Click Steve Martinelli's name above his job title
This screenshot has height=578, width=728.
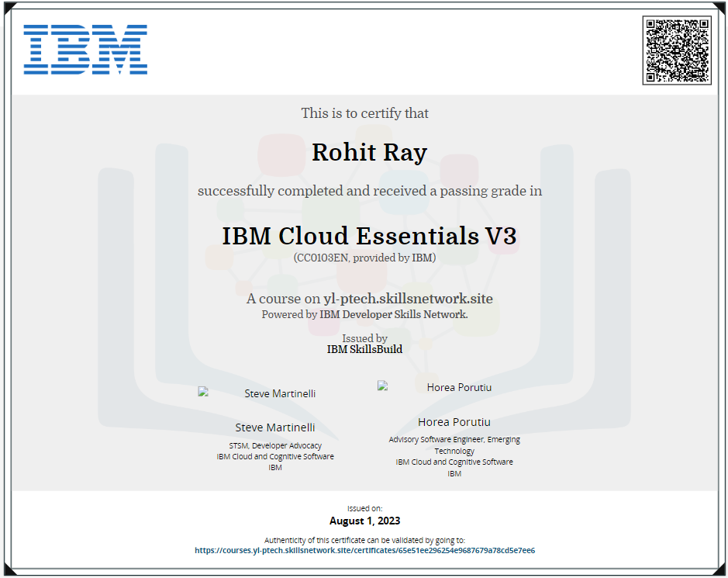(275, 427)
